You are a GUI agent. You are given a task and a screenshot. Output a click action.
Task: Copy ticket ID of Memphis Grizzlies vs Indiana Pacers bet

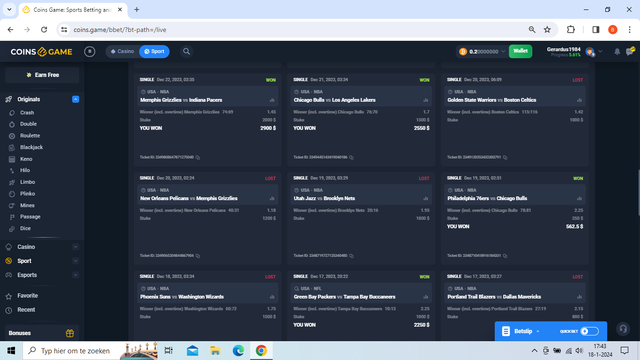coord(198,158)
